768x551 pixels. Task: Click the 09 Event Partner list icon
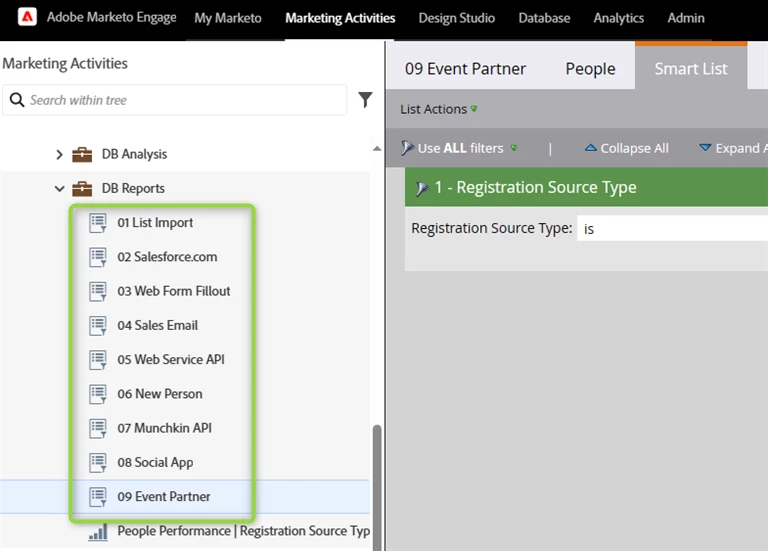[x=98, y=497]
